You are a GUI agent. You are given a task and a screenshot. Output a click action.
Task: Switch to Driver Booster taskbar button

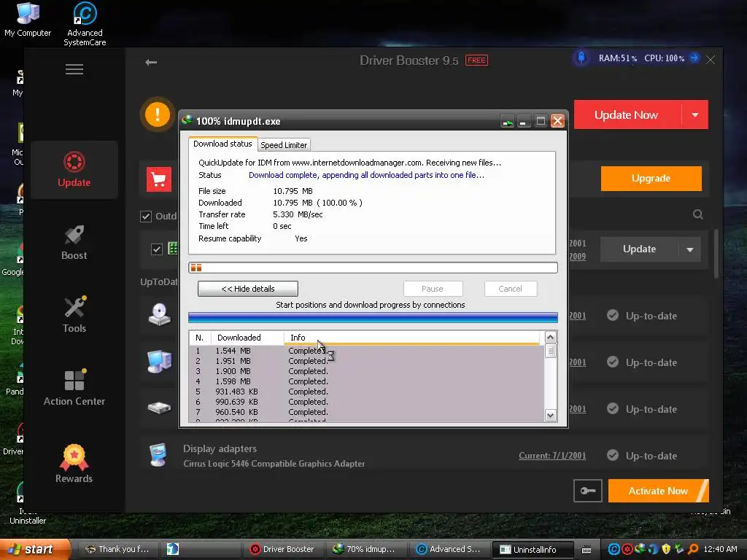pos(282,550)
